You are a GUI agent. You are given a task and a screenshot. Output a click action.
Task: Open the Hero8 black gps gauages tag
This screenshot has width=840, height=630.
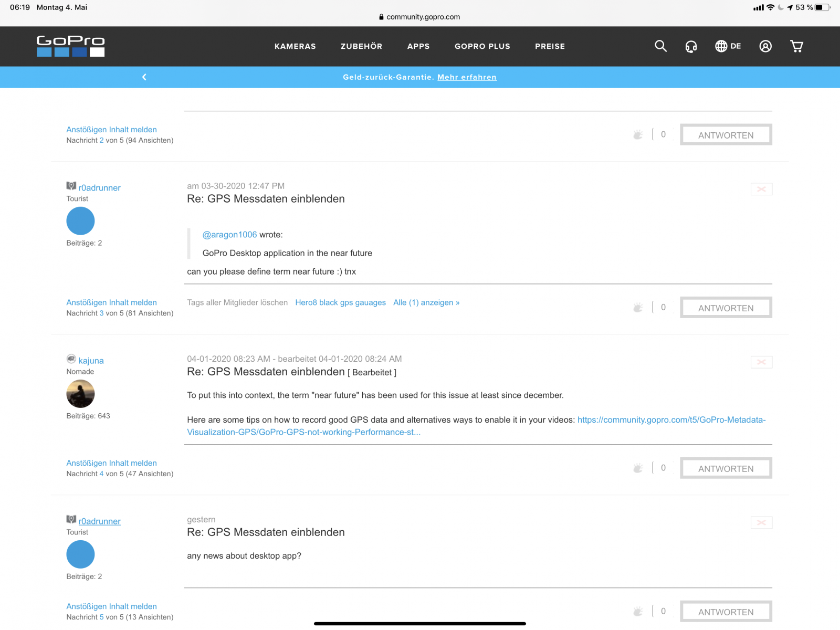coord(340,302)
